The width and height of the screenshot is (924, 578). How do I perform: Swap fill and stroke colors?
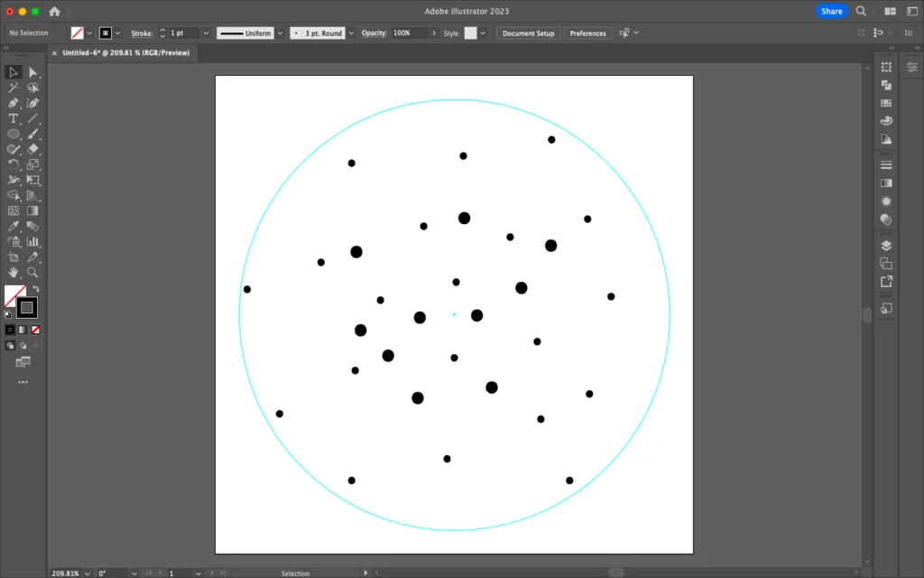click(37, 289)
